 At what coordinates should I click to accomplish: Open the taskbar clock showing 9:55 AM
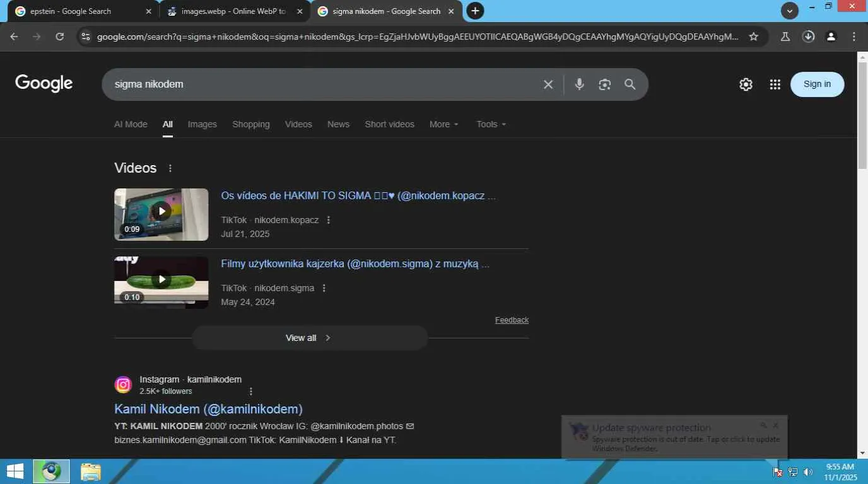point(840,472)
